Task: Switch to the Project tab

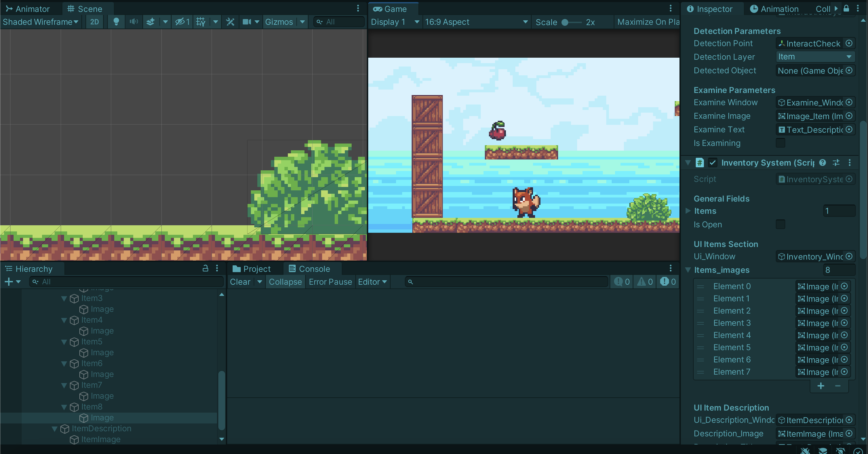Action: click(x=252, y=269)
